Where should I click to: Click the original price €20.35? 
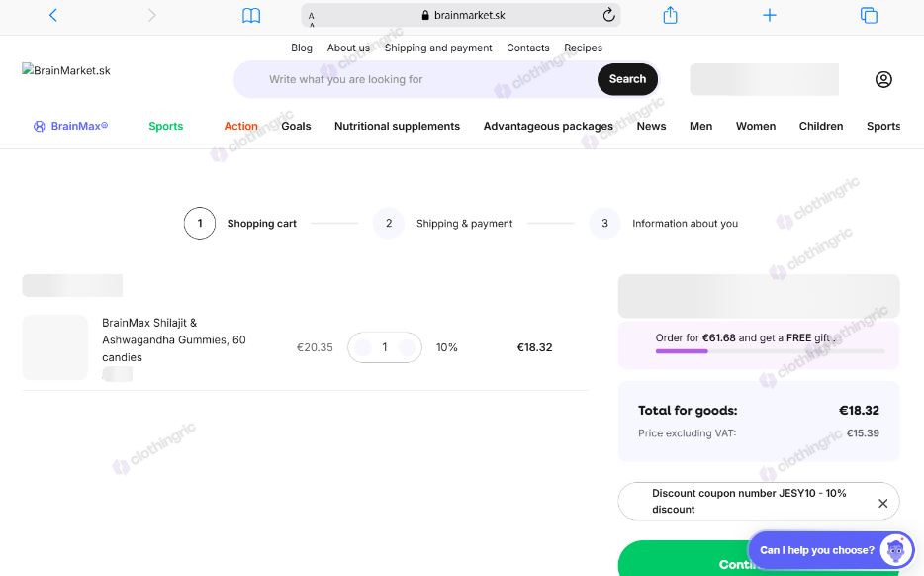315,347
